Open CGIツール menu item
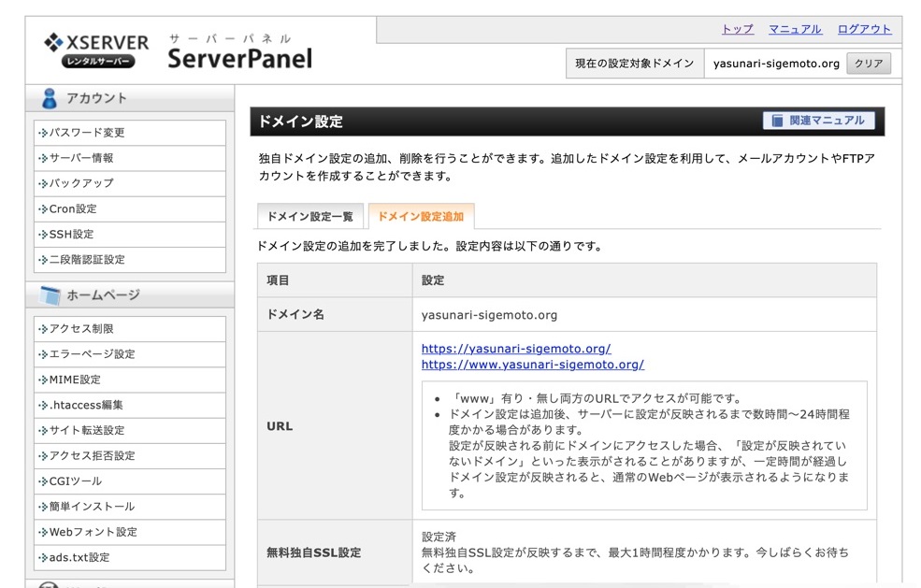921x588 pixels. 130,481
